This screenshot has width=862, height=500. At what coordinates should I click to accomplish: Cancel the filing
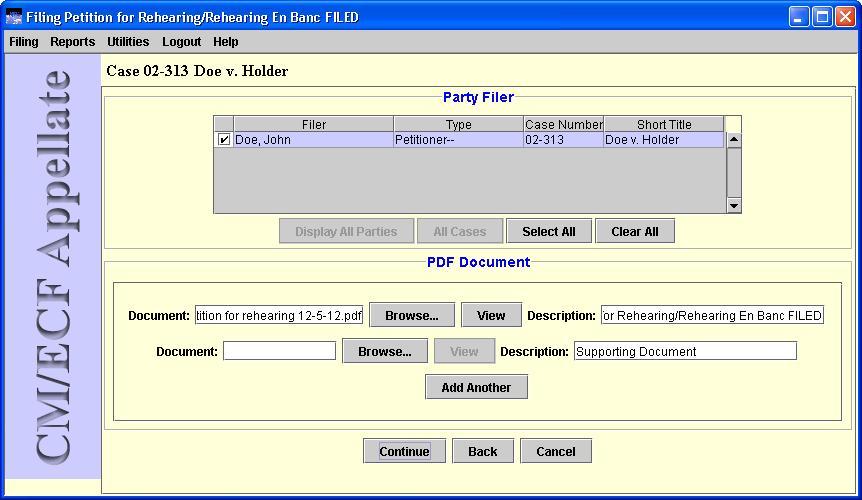pyautogui.click(x=556, y=451)
